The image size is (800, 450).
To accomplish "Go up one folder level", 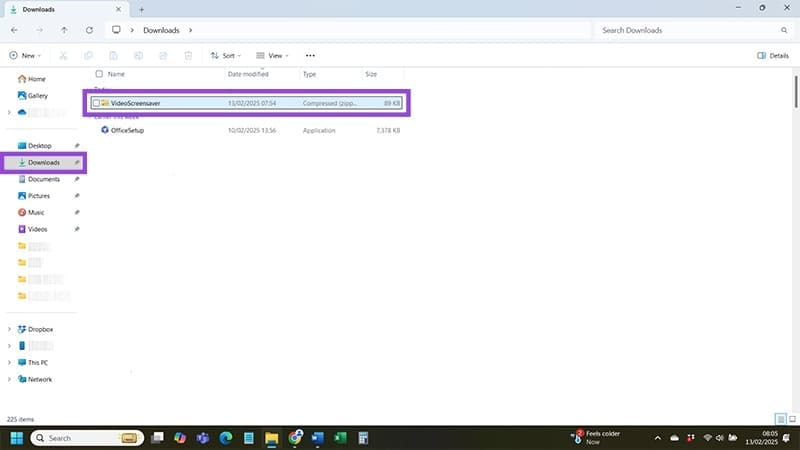I will [x=64, y=30].
